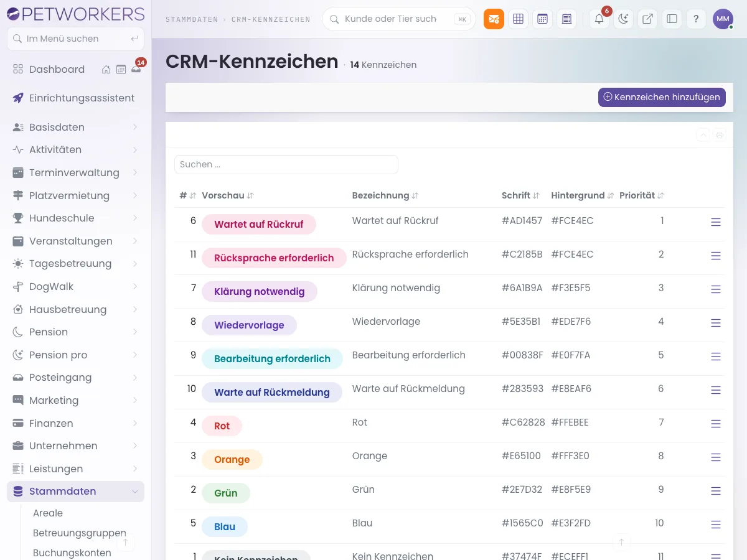Click the Kennzeichen hinzufügen button

tap(662, 97)
